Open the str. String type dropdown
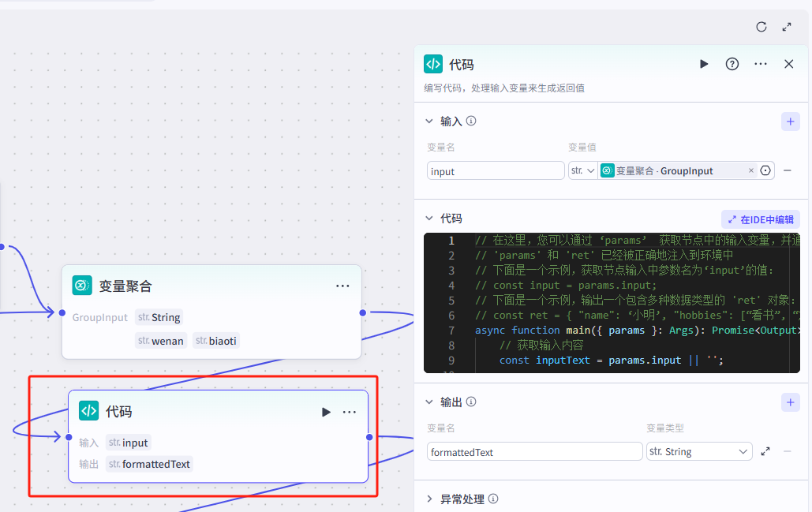This screenshot has width=812, height=512. click(x=698, y=451)
